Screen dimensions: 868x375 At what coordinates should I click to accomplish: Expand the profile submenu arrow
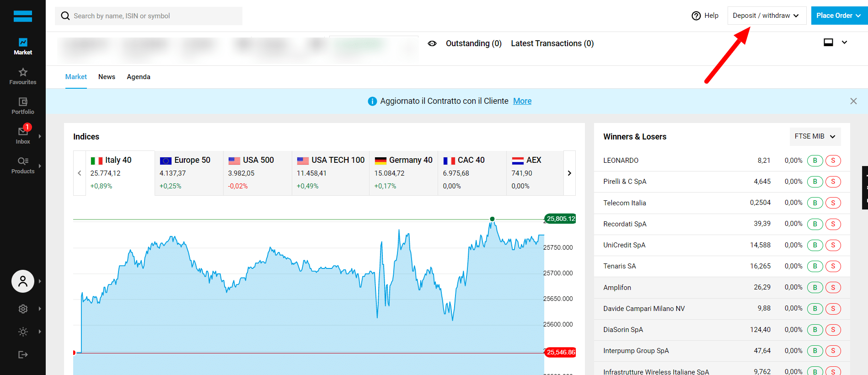40,281
